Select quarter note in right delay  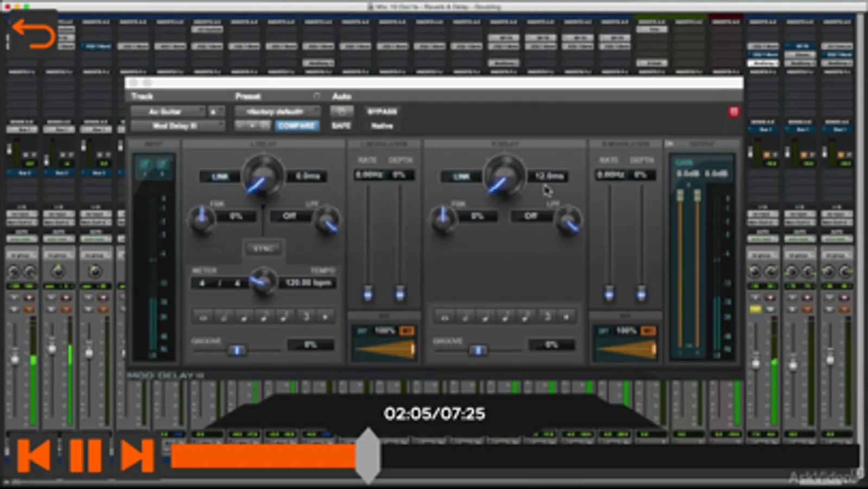point(485,316)
